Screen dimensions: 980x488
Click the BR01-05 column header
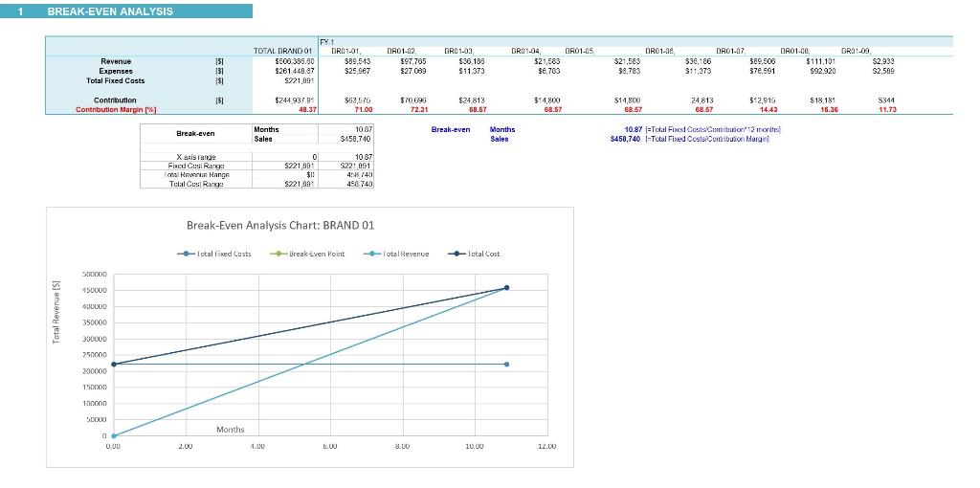tap(580, 52)
